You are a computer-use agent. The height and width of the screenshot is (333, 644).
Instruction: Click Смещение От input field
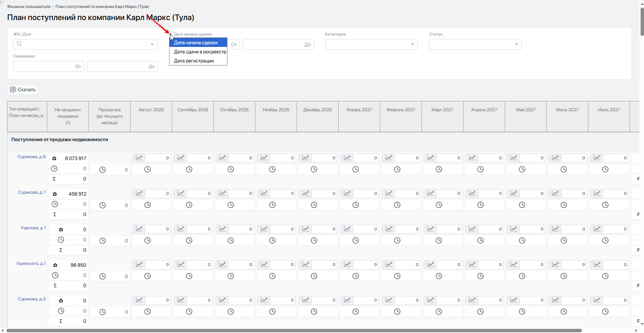coord(48,66)
